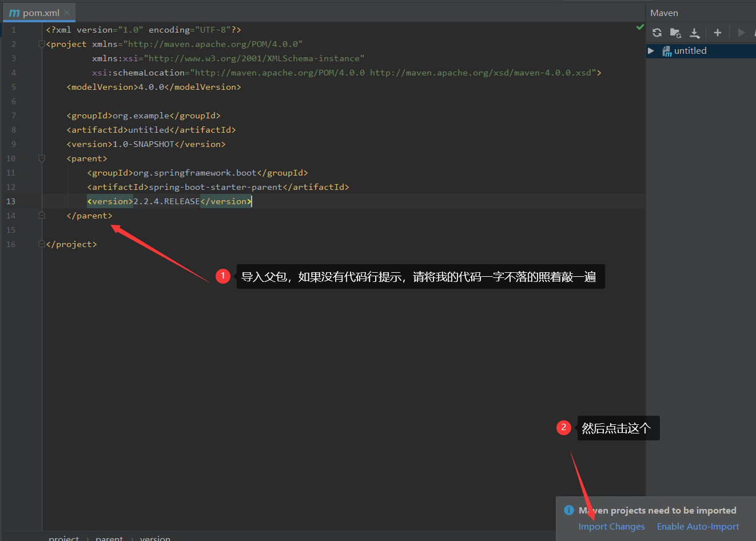This screenshot has width=756, height=541.
Task: Click the xmlns:xsi attribute line
Action: (228, 58)
